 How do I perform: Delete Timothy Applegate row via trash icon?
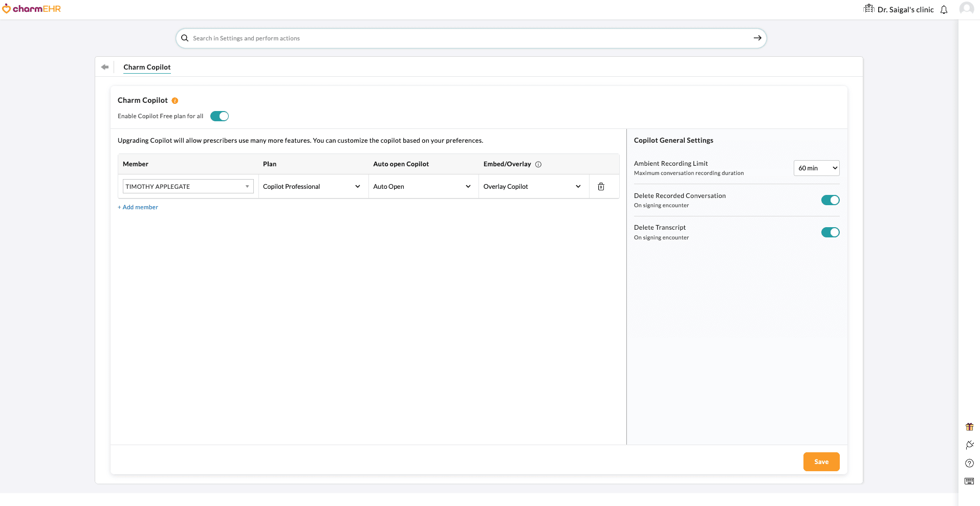tap(601, 187)
